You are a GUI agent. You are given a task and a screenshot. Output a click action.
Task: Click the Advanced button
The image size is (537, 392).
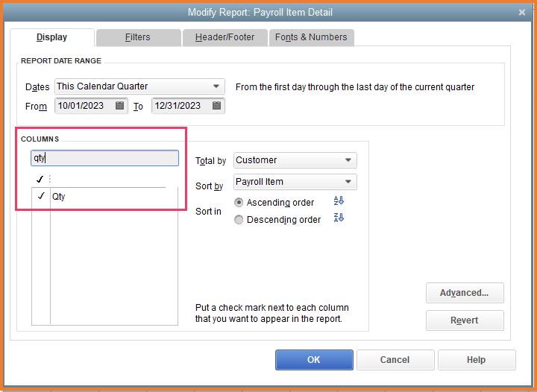pyautogui.click(x=465, y=293)
